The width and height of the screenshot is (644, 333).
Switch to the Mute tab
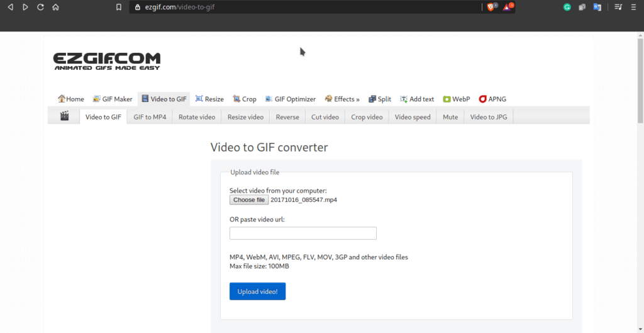[x=450, y=116]
